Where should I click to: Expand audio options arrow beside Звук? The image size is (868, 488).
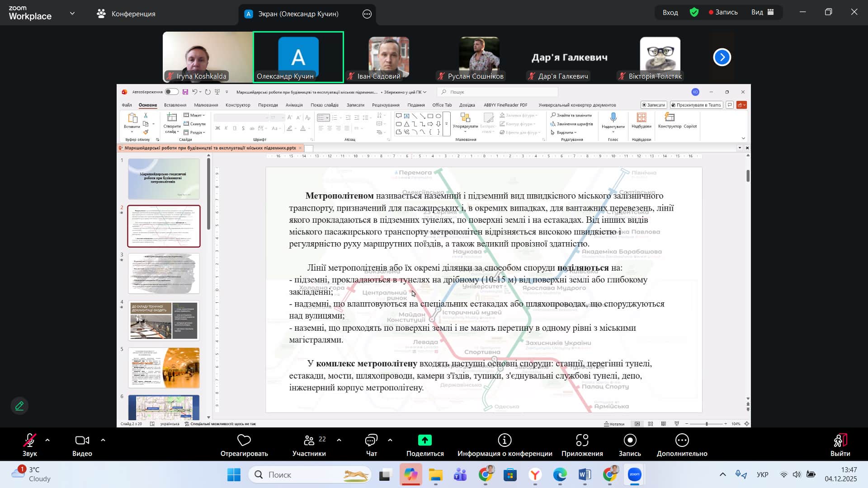click(x=47, y=440)
